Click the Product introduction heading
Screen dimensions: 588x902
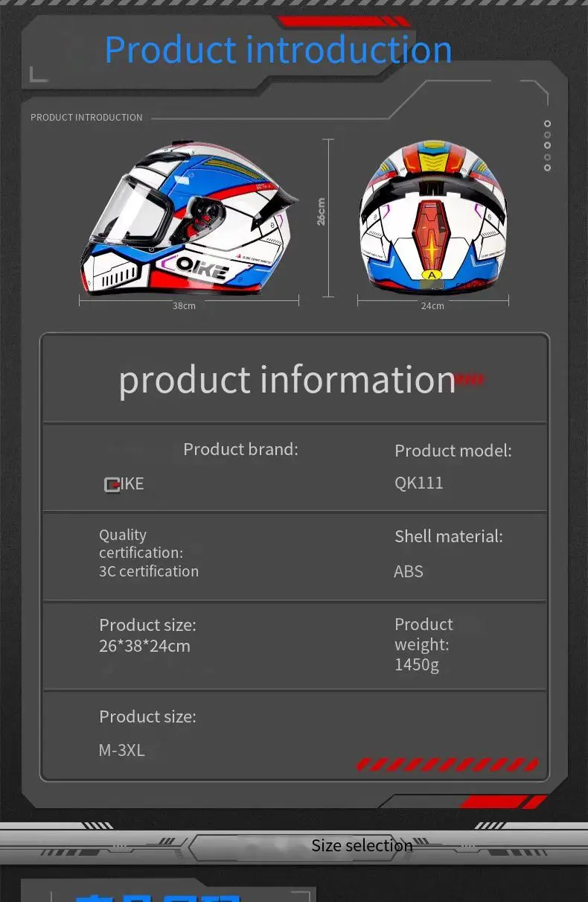[278, 50]
